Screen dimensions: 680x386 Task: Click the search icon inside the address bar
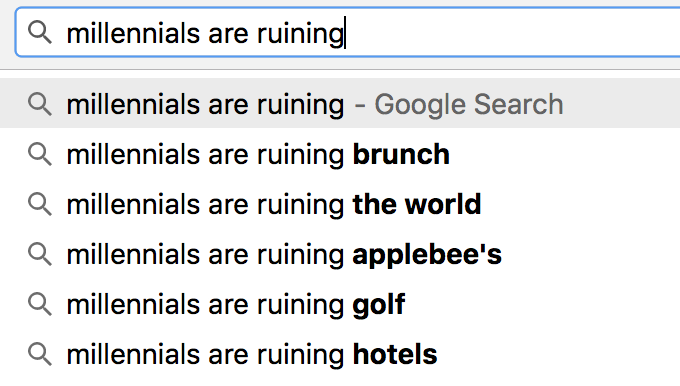click(x=40, y=33)
